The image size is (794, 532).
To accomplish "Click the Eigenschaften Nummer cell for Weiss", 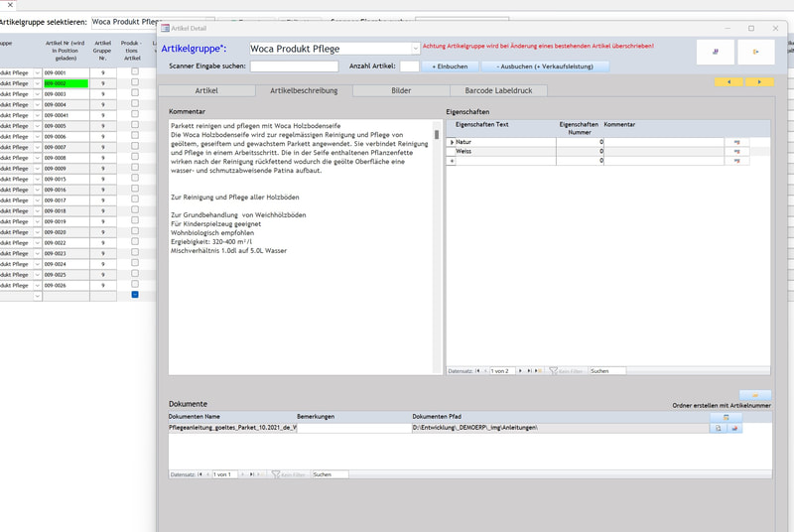I will 580,151.
